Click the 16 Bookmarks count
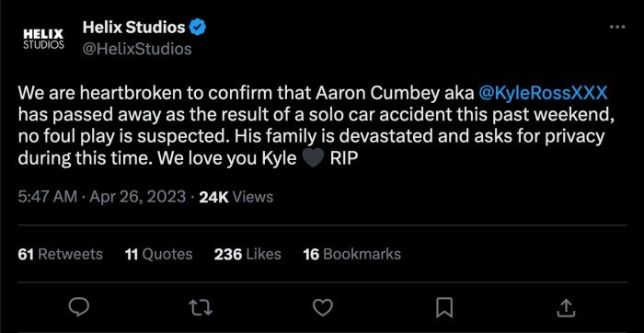The image size is (644, 333). coord(352,254)
